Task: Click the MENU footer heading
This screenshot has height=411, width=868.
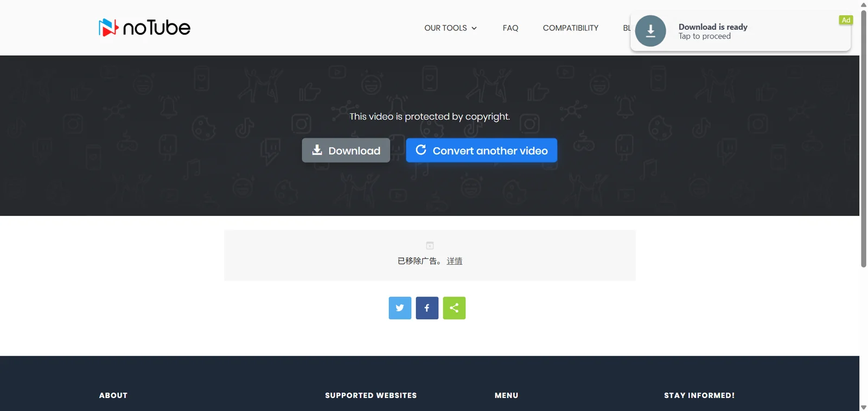Action: (x=506, y=395)
